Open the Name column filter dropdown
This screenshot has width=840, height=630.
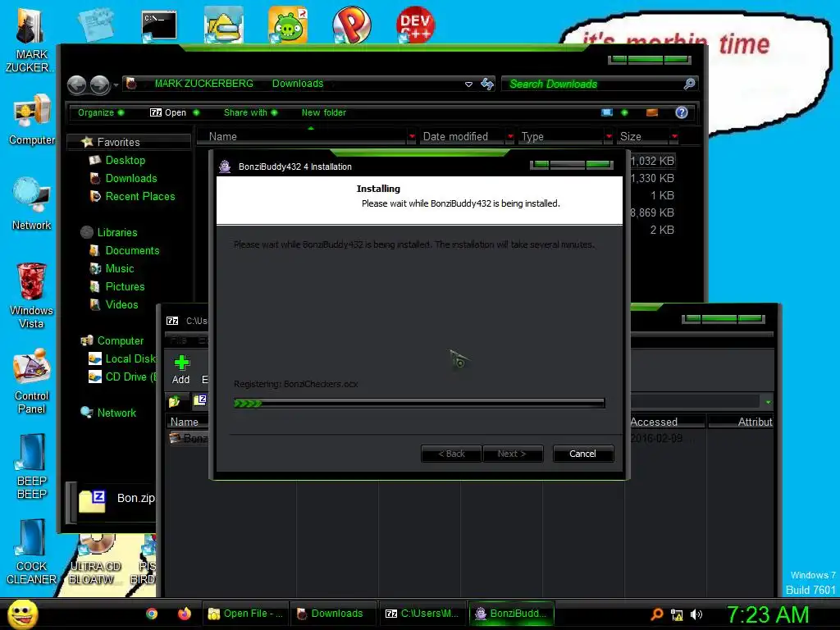(x=412, y=137)
